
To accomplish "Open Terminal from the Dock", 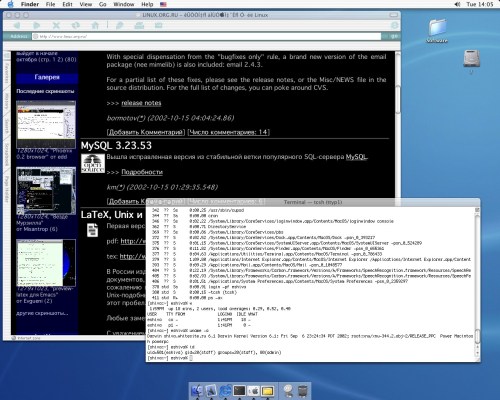I will (239, 391).
